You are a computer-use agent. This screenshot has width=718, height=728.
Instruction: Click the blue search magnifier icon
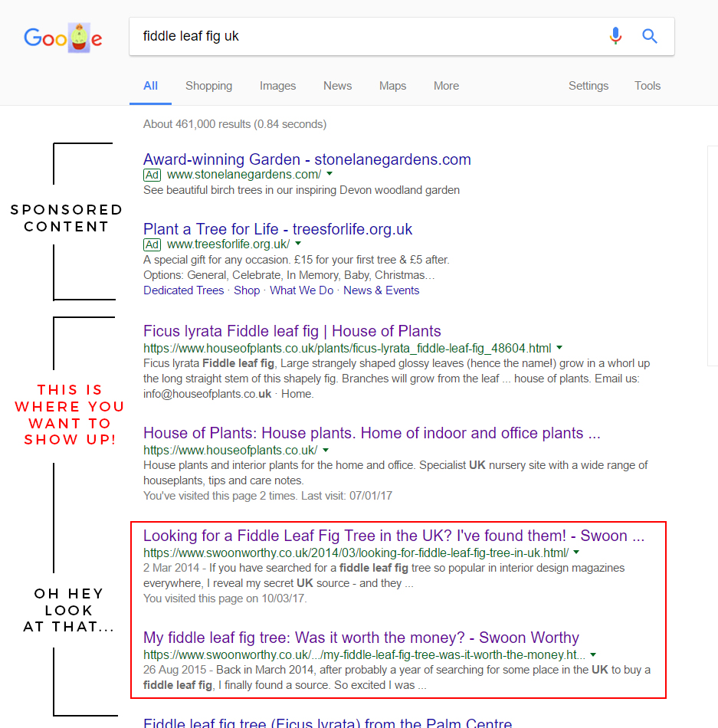coord(650,36)
